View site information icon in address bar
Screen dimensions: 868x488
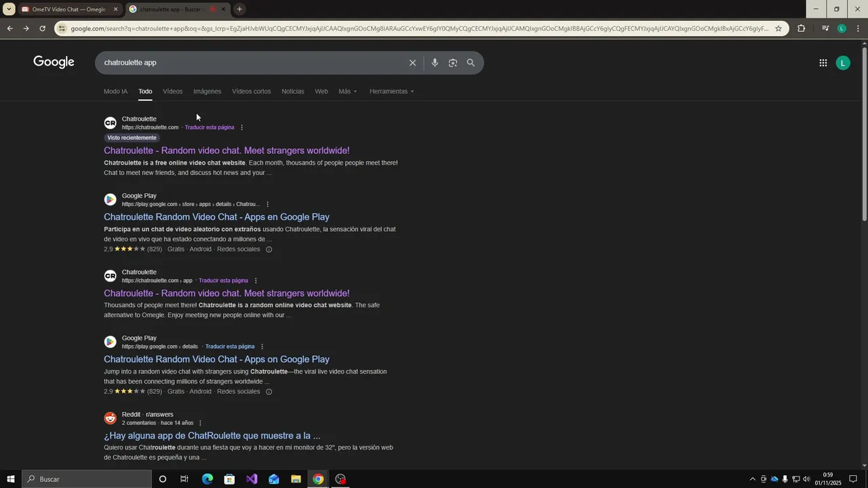(x=62, y=28)
